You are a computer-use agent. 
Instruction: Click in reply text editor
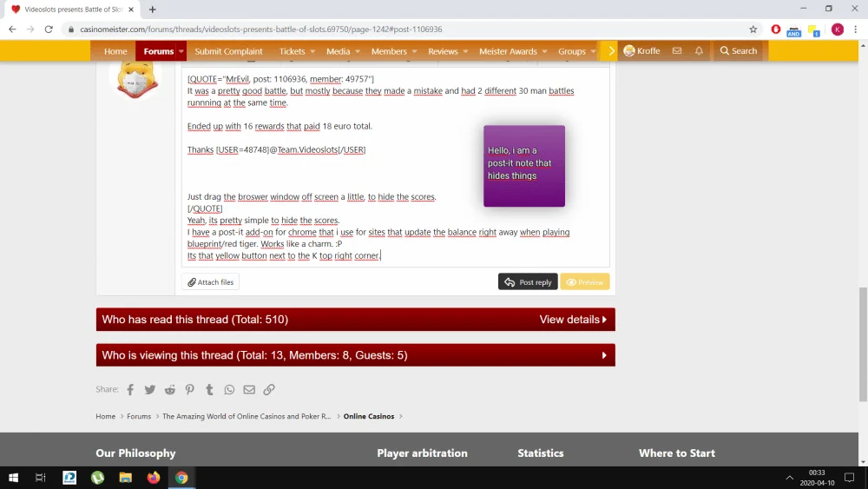tap(395, 167)
